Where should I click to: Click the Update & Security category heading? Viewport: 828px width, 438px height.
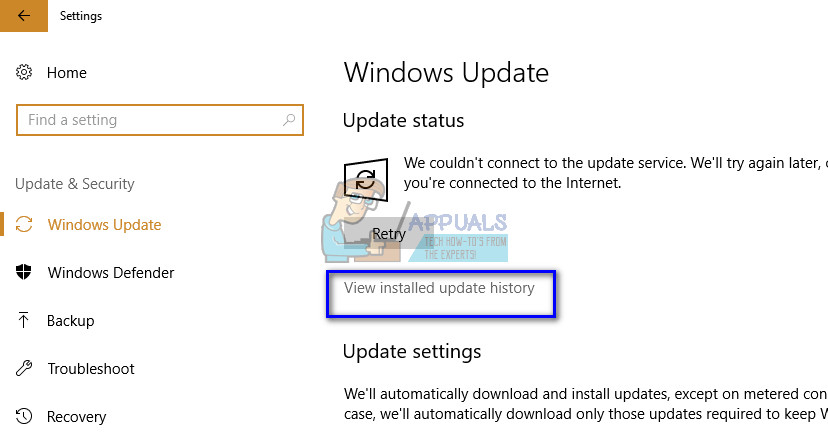(x=75, y=184)
